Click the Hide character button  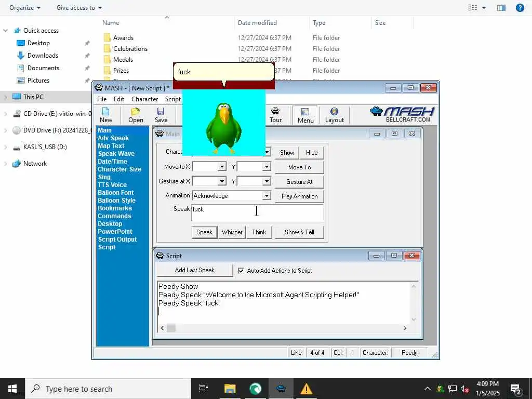(312, 153)
